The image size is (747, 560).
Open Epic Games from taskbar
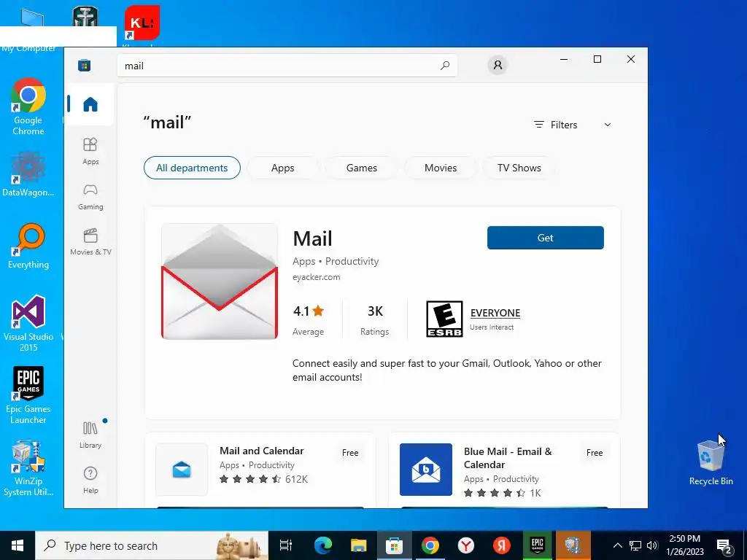coord(538,545)
